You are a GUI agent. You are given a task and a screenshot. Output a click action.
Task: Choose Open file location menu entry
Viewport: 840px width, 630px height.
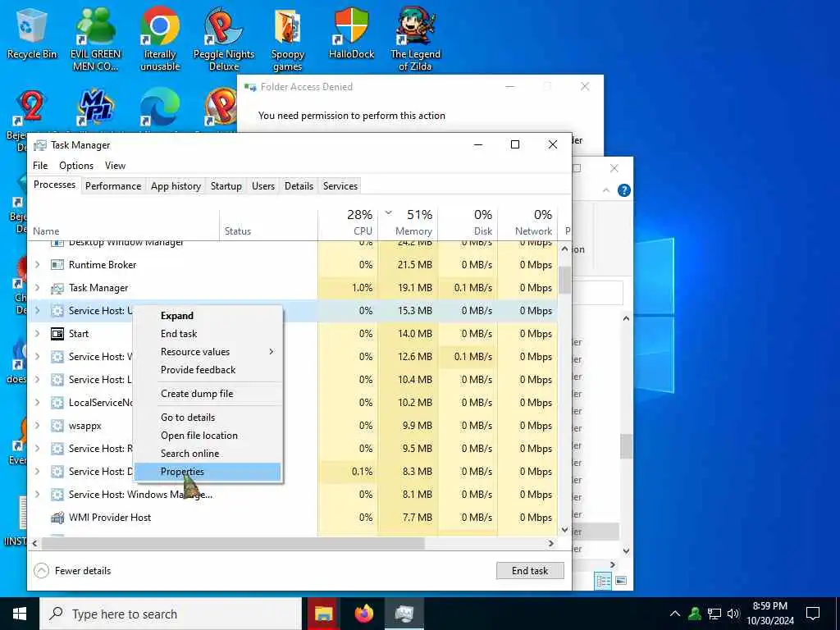pos(208,436)
